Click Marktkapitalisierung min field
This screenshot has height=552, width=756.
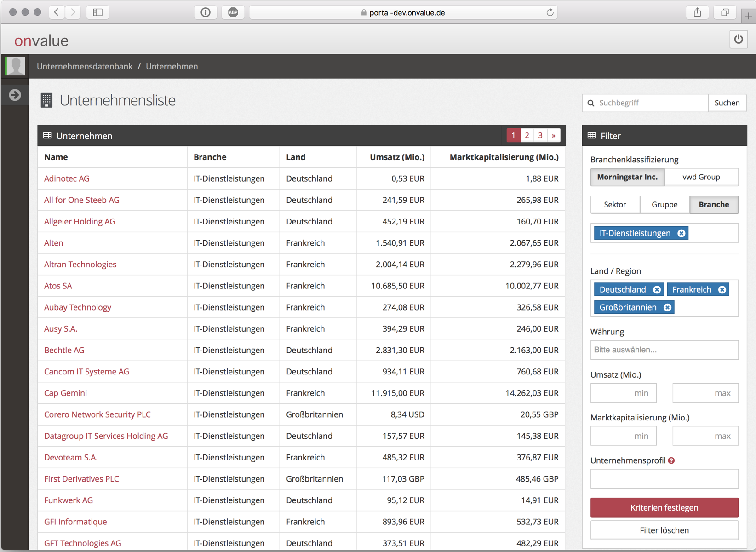coord(623,436)
